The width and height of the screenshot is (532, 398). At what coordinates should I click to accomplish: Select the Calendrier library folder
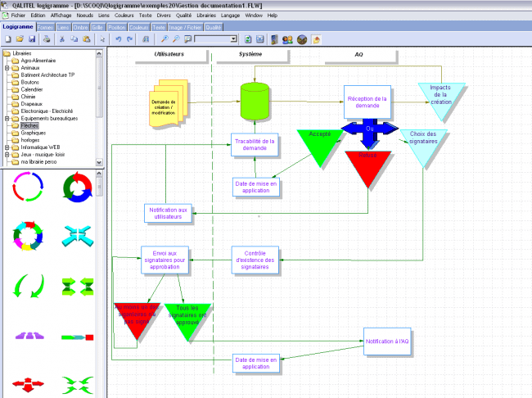32,89
